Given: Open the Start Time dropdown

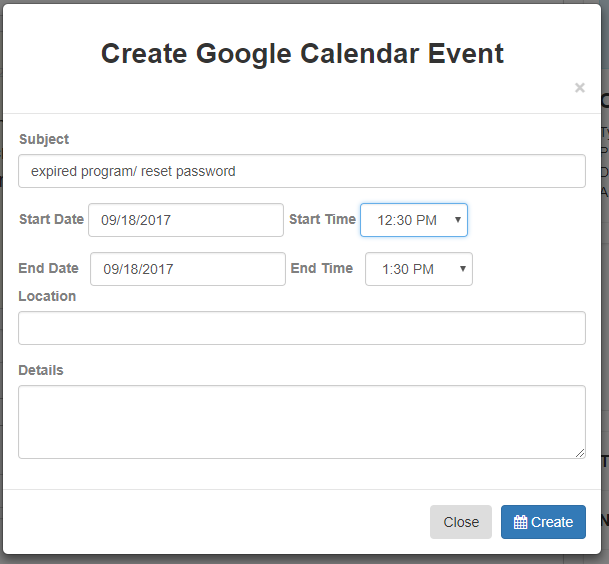Looking at the screenshot, I should coord(414,220).
